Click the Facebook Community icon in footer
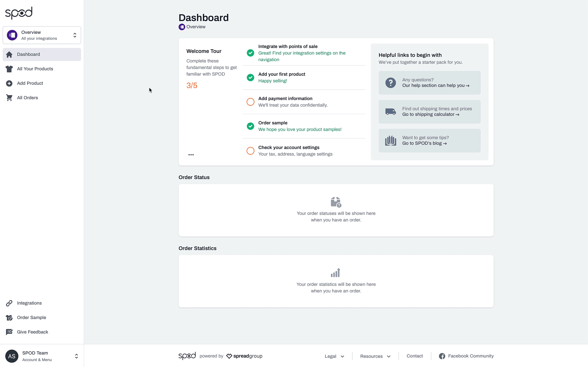Viewport: 588px width, 367px height. pyautogui.click(x=442, y=356)
